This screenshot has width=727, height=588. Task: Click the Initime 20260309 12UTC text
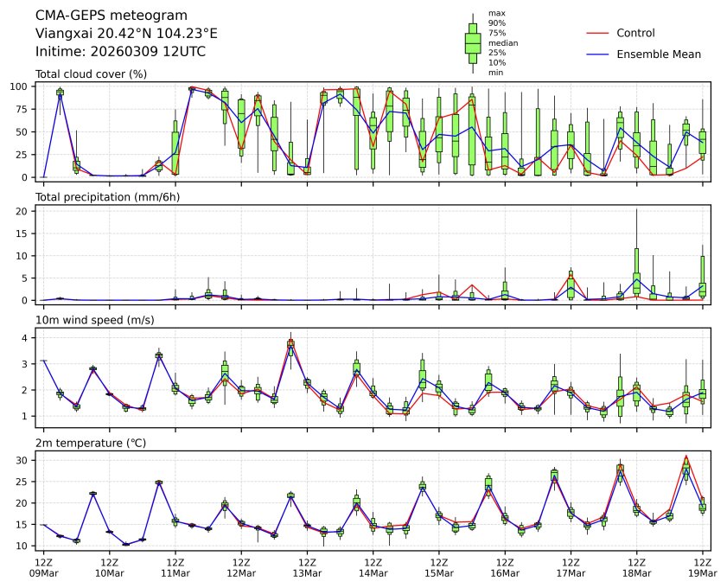[x=120, y=51]
